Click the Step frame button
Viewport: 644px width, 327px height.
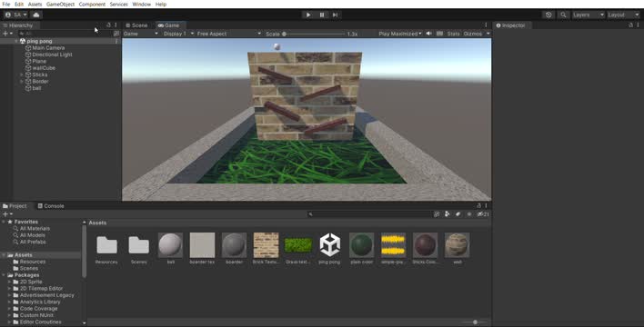point(335,15)
